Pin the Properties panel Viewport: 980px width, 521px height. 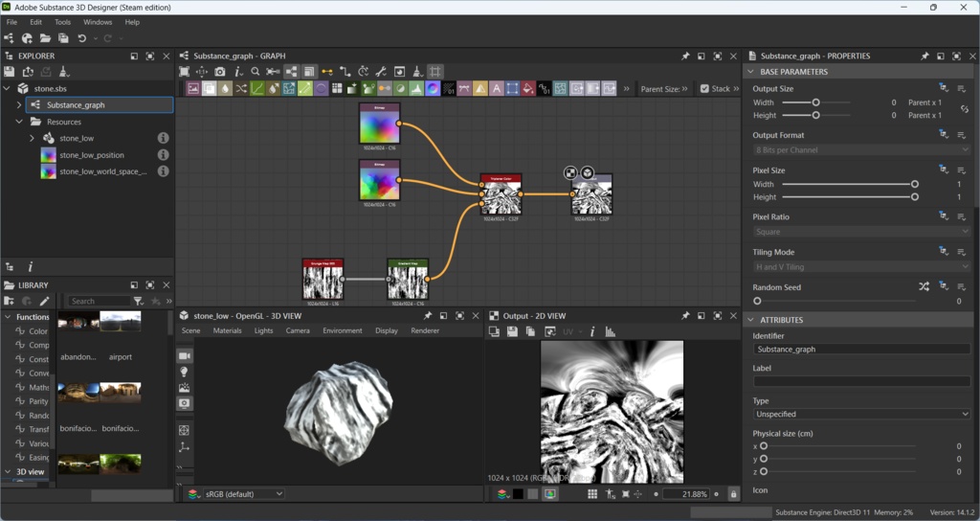[x=924, y=56]
